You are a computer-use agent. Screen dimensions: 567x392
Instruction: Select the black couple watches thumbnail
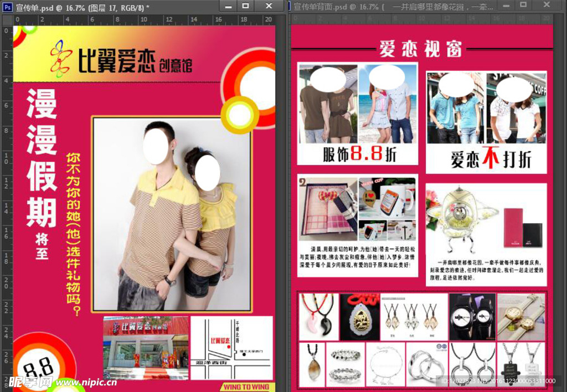pyautogui.click(x=472, y=316)
